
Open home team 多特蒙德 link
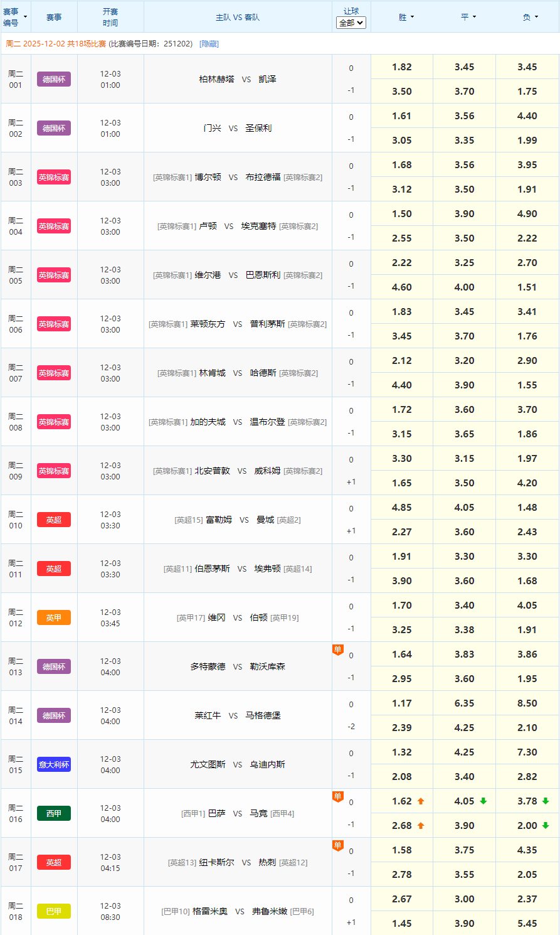pyautogui.click(x=208, y=666)
